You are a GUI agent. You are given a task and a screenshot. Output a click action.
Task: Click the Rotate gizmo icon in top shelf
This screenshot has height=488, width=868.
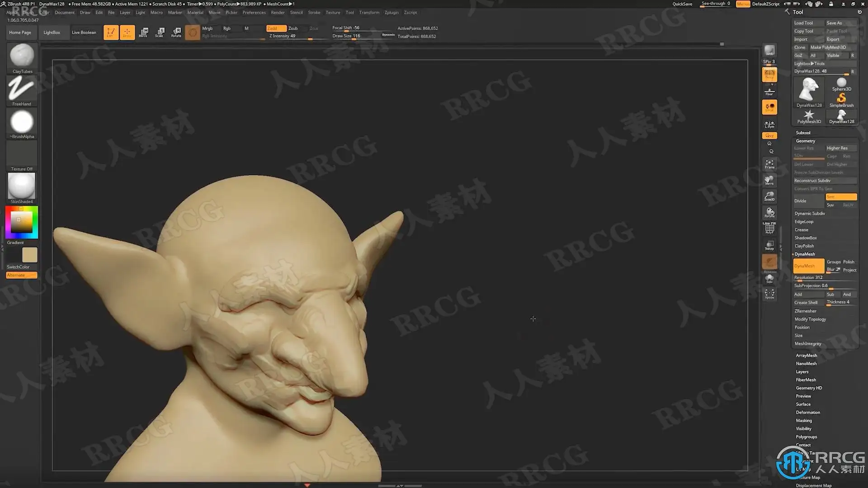(176, 32)
